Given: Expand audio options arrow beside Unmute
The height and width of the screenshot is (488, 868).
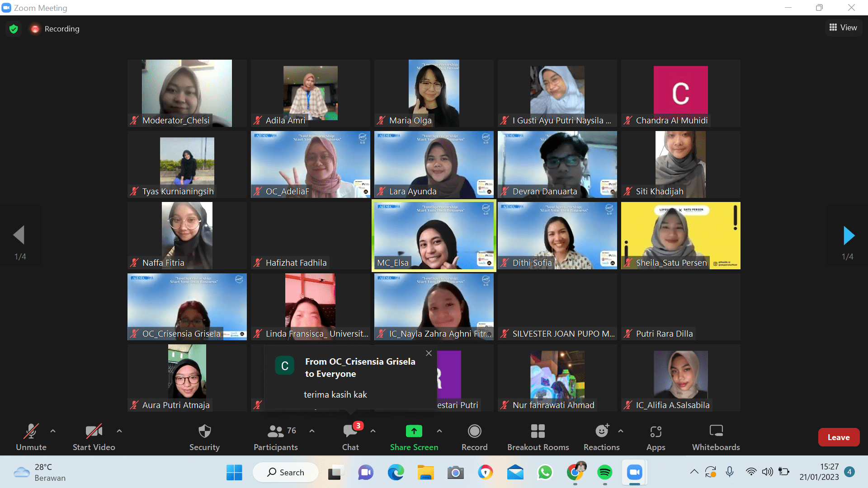Looking at the screenshot, I should (x=53, y=431).
